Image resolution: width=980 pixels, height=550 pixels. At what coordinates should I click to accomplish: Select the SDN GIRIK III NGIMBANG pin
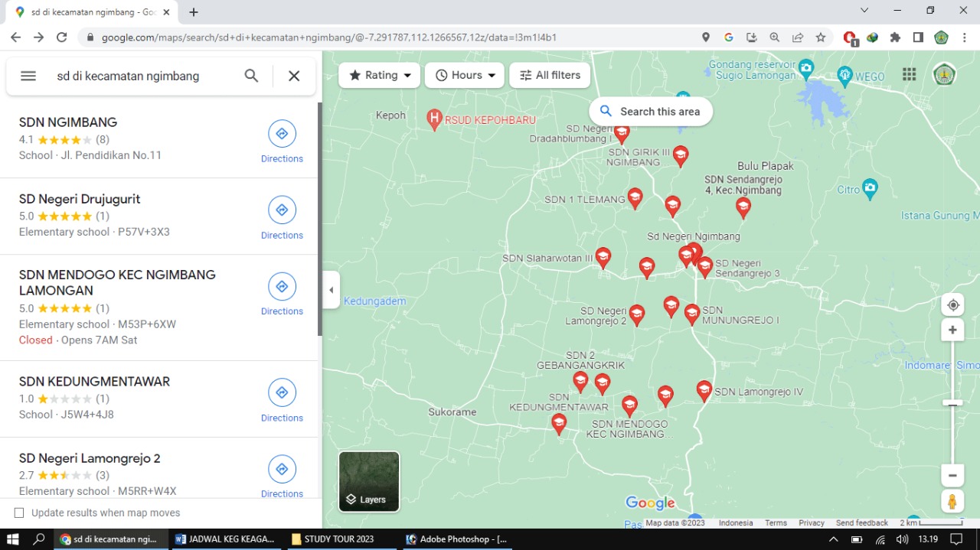(680, 156)
